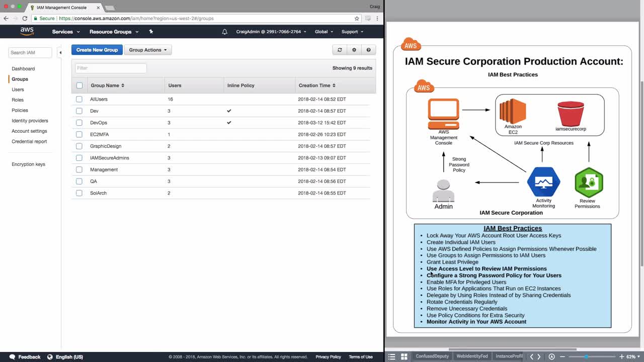This screenshot has height=362, width=644.
Task: Focus the groups Filter box
Action: click(x=111, y=68)
